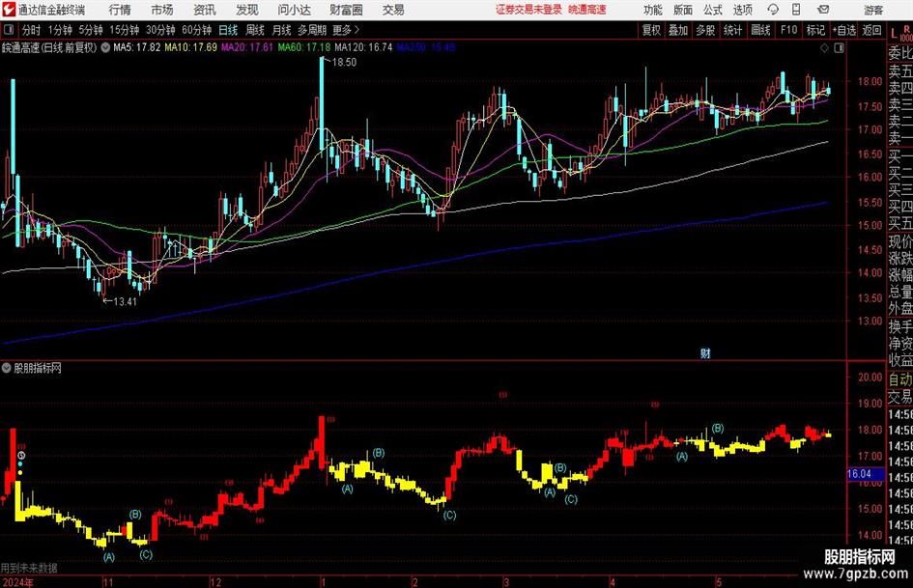
Task: Click the 画线 drawing tools button
Action: point(760,30)
